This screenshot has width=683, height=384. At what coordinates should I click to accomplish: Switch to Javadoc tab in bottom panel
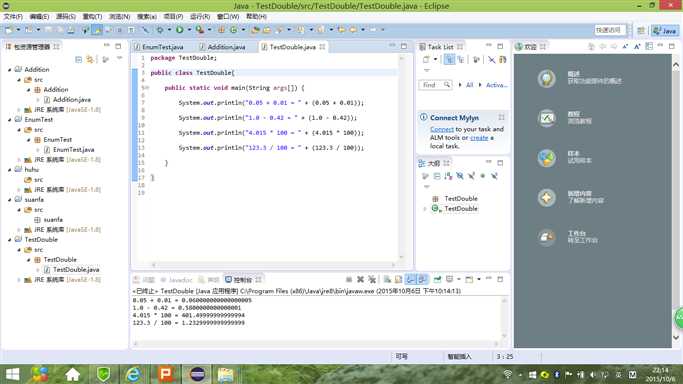pyautogui.click(x=176, y=280)
